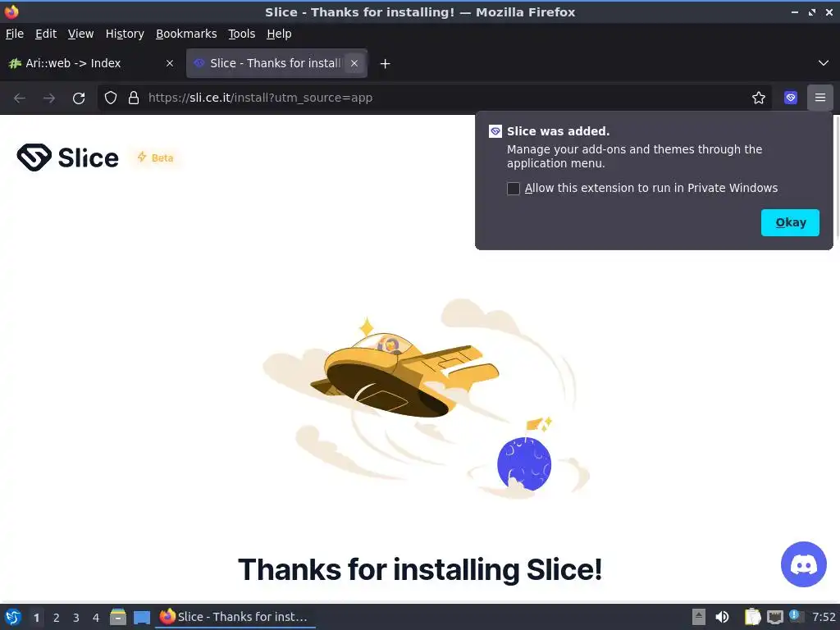Bookmark this page with the star icon
This screenshot has width=840, height=630.
[x=759, y=98]
